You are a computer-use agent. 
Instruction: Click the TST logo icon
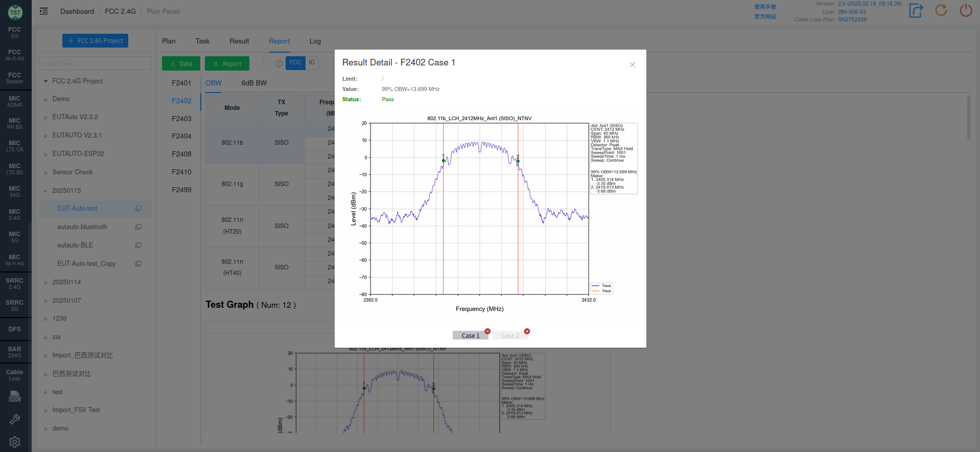[x=15, y=12]
